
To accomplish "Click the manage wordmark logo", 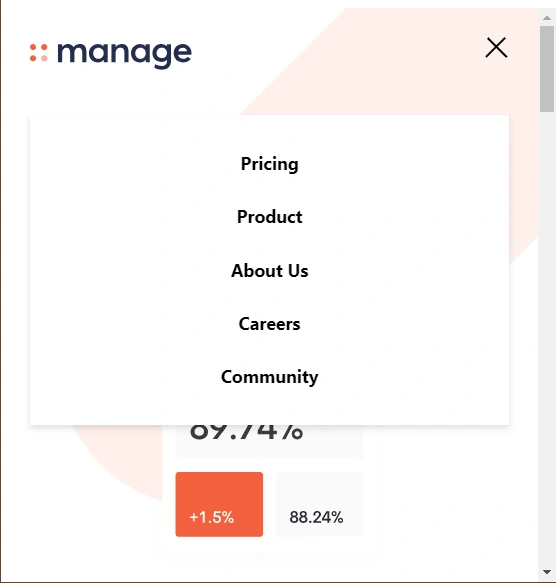I will 124,55.
